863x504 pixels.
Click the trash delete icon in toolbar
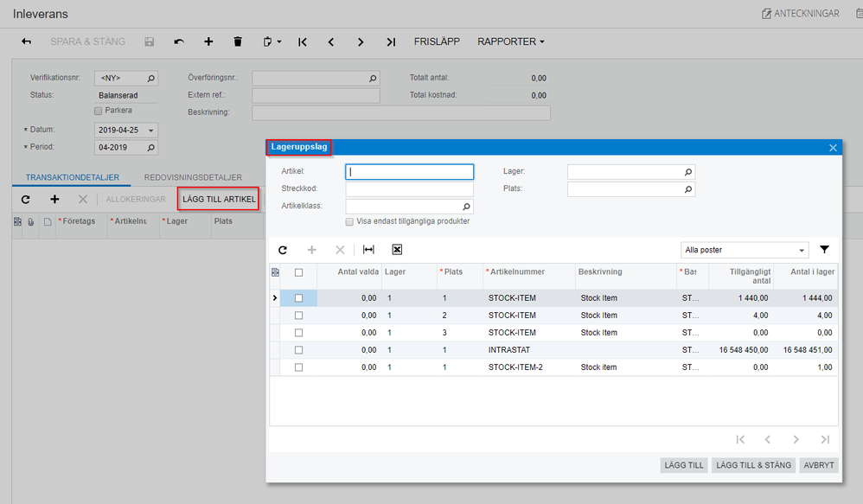(x=238, y=41)
